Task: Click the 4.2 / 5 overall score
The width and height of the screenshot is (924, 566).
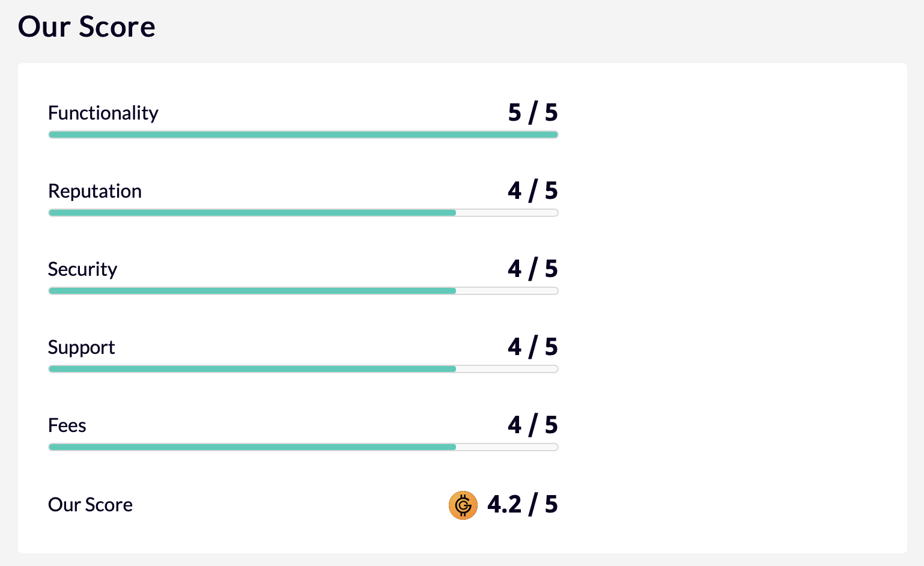Action: (523, 505)
